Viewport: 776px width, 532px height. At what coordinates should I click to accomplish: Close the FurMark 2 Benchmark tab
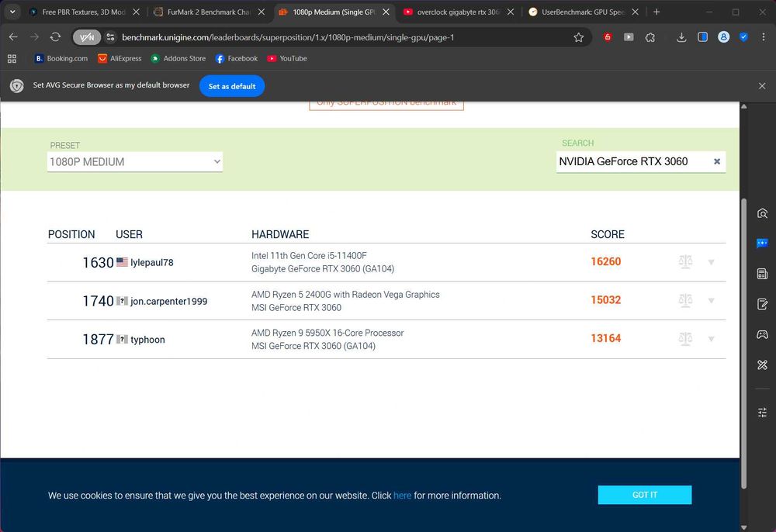(262, 12)
